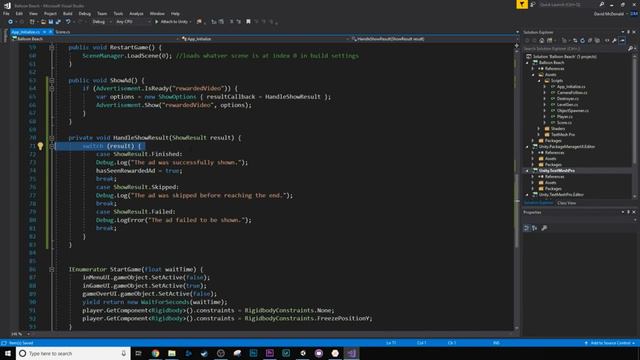Click the notifications flag icon
Screen dimensions: 640x360
(x=522, y=4)
